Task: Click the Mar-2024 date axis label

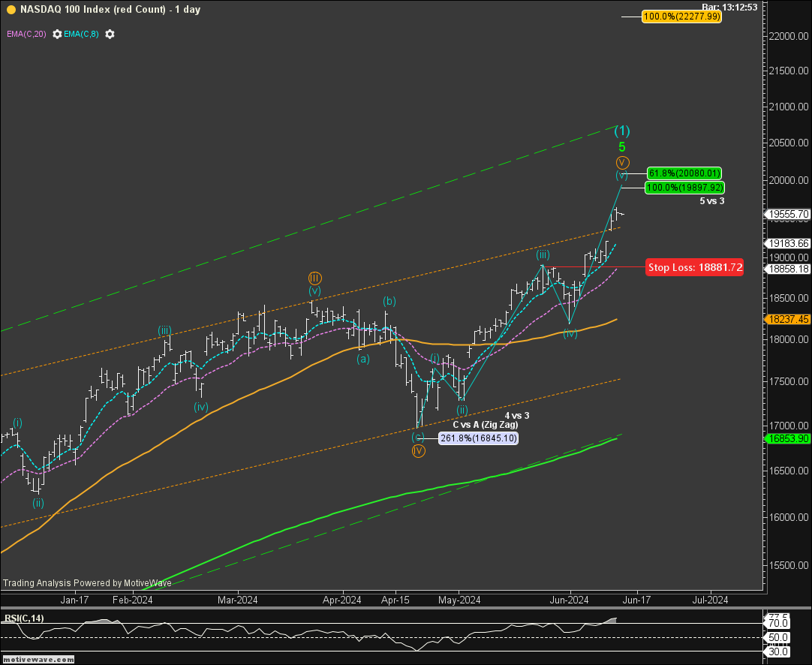Action: 238,600
